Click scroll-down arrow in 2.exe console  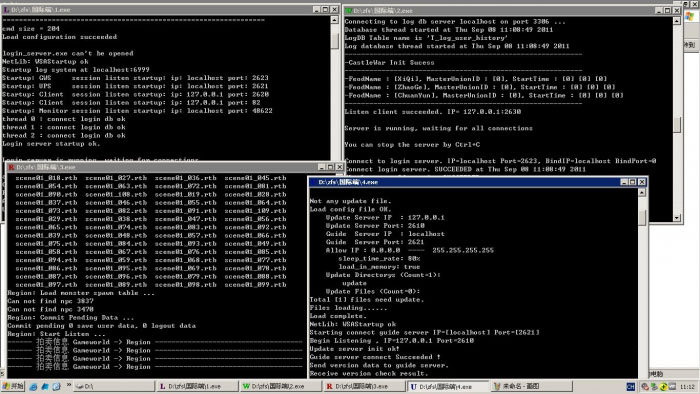[677, 218]
